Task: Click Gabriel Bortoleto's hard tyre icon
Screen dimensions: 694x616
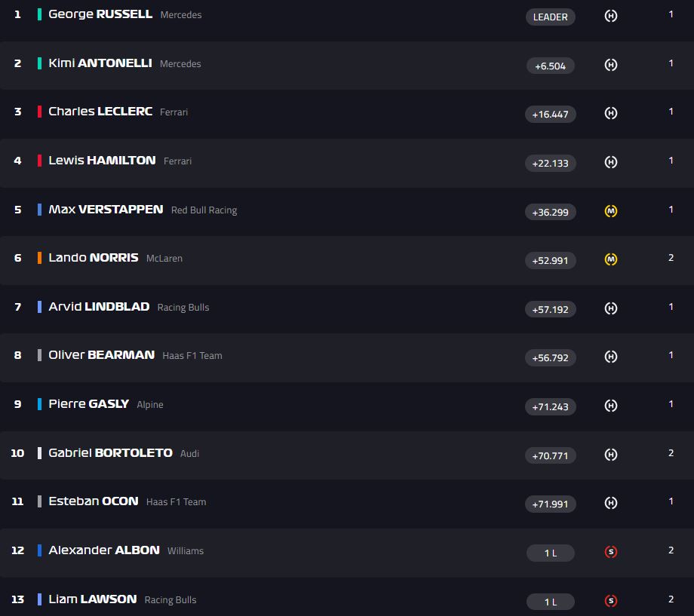Action: 611,455
